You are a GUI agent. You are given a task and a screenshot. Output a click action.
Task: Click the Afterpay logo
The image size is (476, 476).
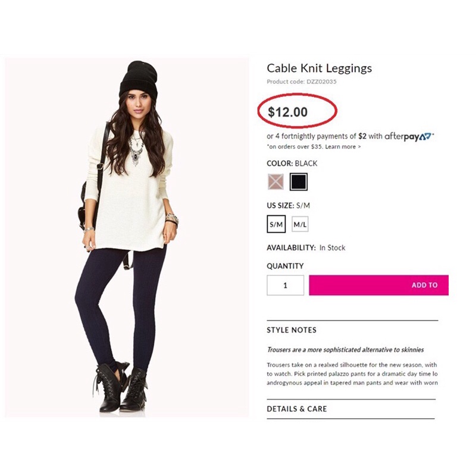pyautogui.click(x=408, y=136)
